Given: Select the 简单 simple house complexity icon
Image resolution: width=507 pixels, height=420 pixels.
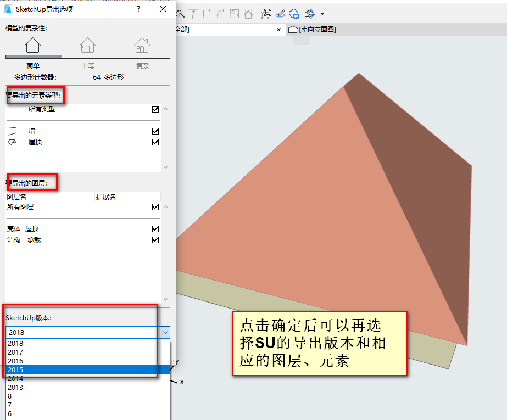Looking at the screenshot, I should [32, 45].
